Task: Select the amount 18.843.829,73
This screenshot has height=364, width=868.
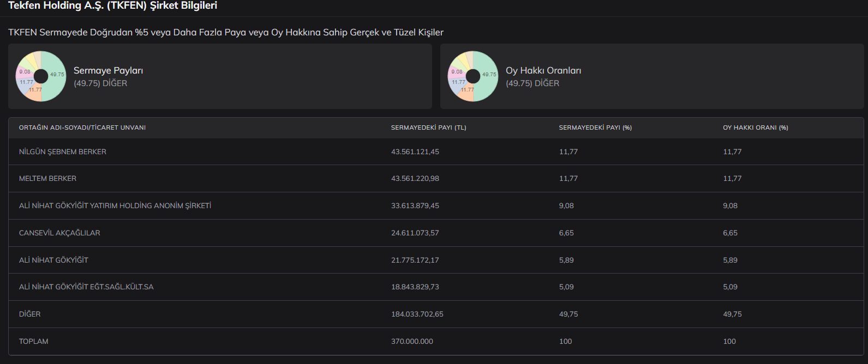Action: [x=415, y=287]
